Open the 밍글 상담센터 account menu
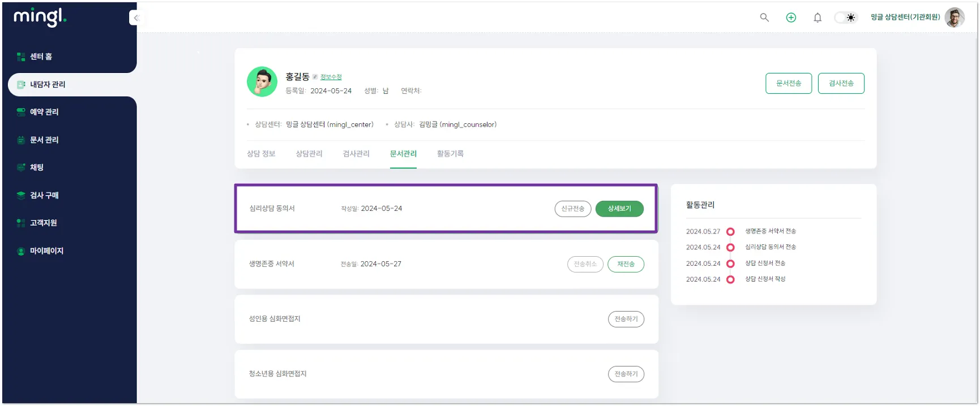The height and width of the screenshot is (406, 980). (905, 18)
